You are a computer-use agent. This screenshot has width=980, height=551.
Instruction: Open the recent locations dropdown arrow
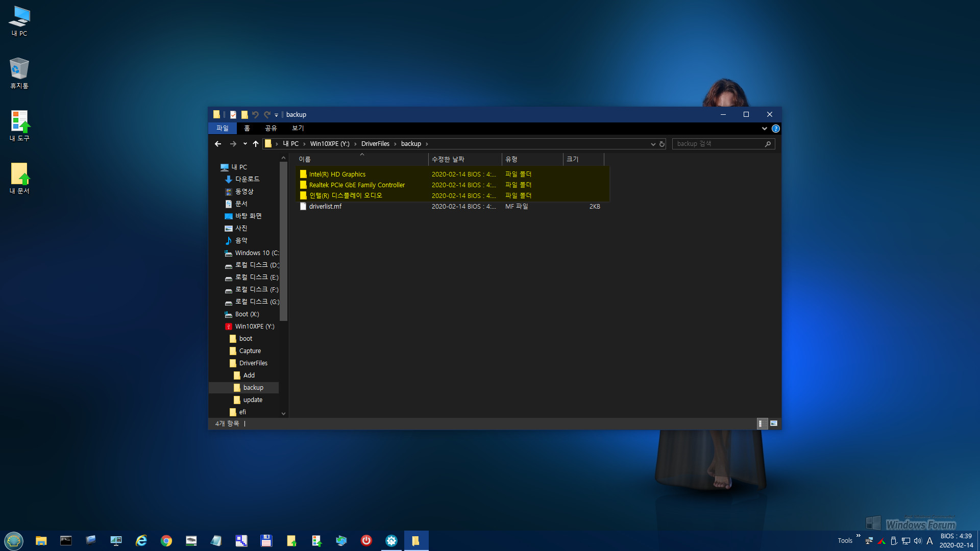click(245, 144)
